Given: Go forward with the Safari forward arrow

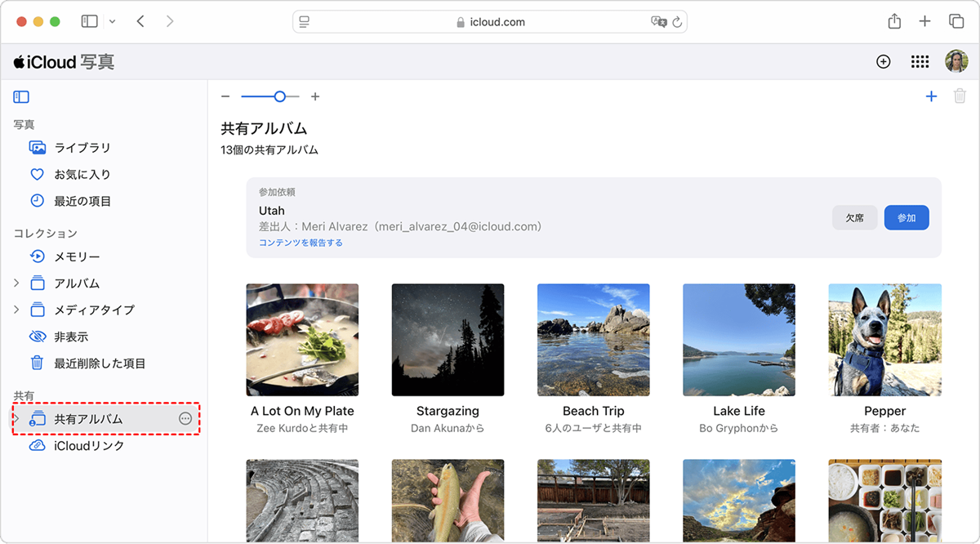Looking at the screenshot, I should tap(170, 22).
